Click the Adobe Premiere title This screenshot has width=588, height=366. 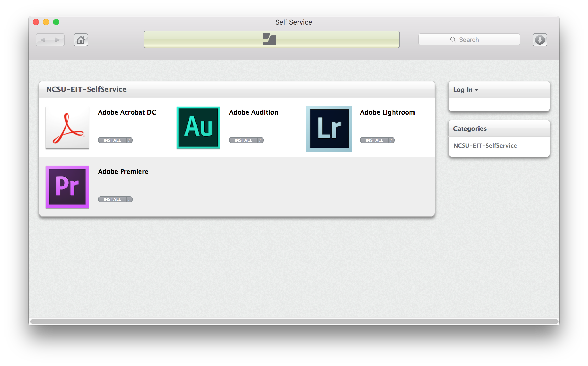pos(123,171)
